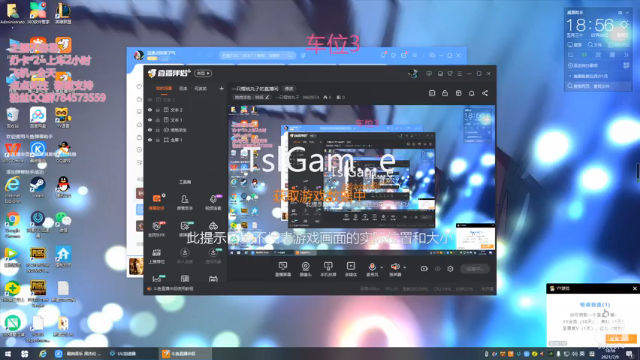Open the Recycle Bin on desktop
The width and height of the screenshot is (640, 360).
(x=13, y=118)
